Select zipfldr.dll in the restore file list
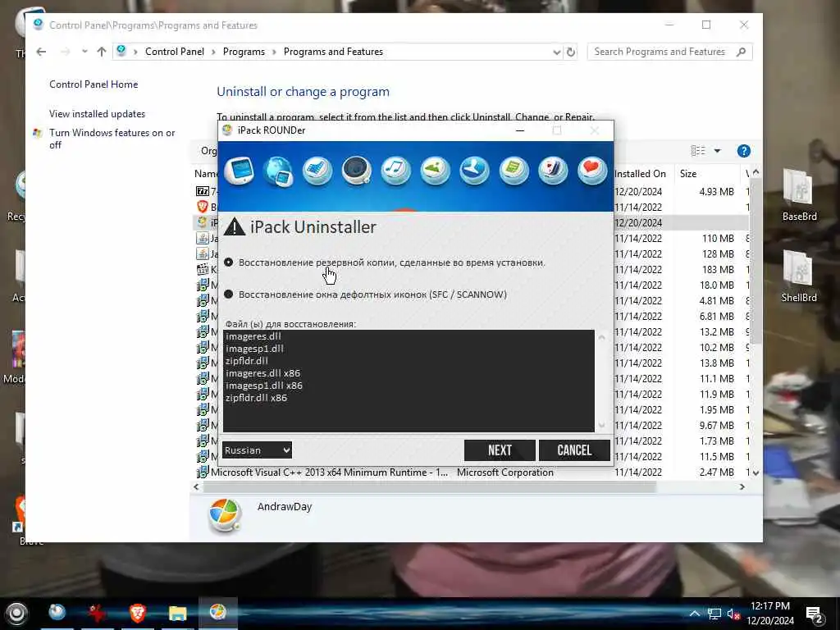This screenshot has width=840, height=630. click(x=246, y=361)
